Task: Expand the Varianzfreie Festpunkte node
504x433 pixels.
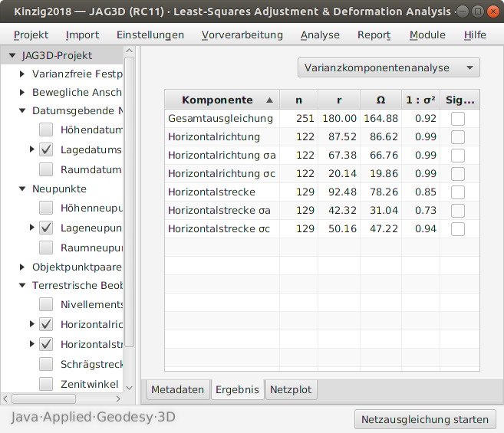Action: (22, 75)
